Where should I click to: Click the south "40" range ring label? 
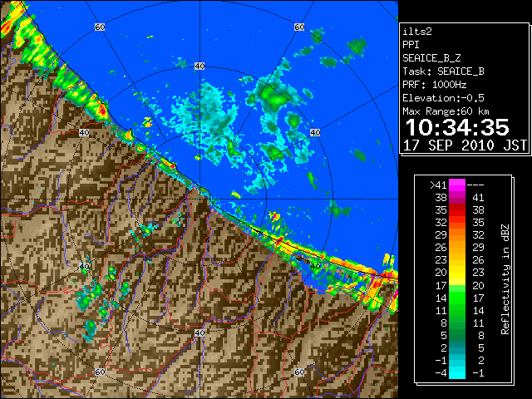(199, 332)
